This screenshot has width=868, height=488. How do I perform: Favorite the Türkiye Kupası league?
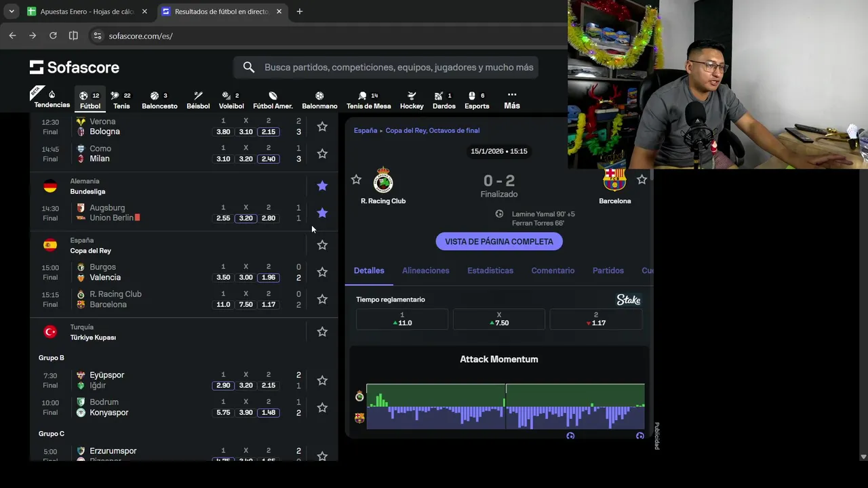(x=322, y=331)
